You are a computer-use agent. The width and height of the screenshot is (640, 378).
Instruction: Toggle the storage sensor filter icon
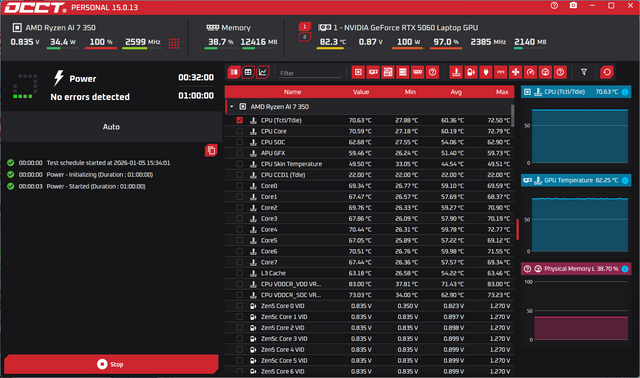[402, 72]
